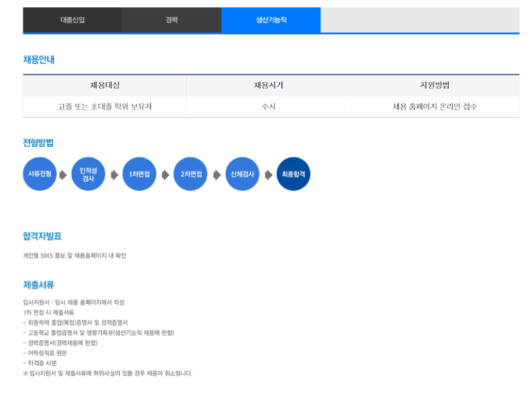This screenshot has width=532, height=393.
Task: Click the arrow between 1차면접 and 2차면접
Action: [x=165, y=175]
